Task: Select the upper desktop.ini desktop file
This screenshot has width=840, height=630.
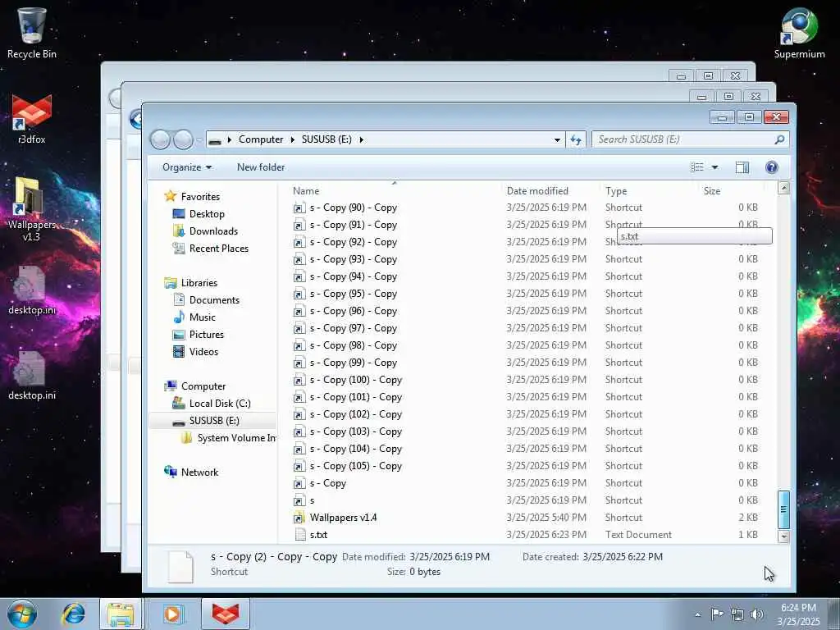Action: pyautogui.click(x=32, y=290)
